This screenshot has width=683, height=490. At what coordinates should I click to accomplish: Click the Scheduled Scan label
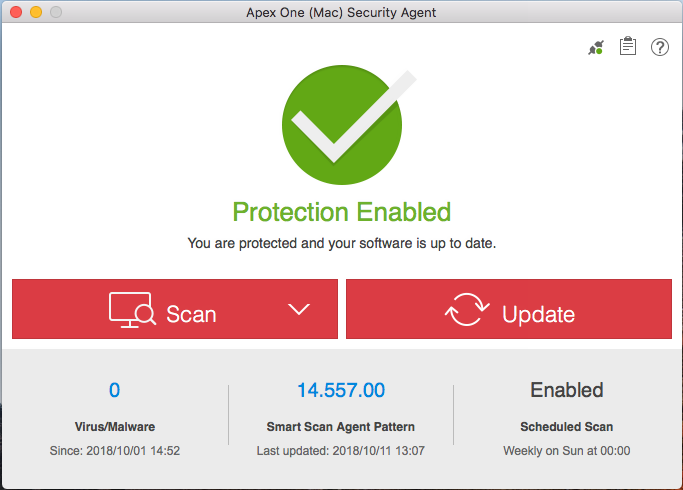coord(567,427)
